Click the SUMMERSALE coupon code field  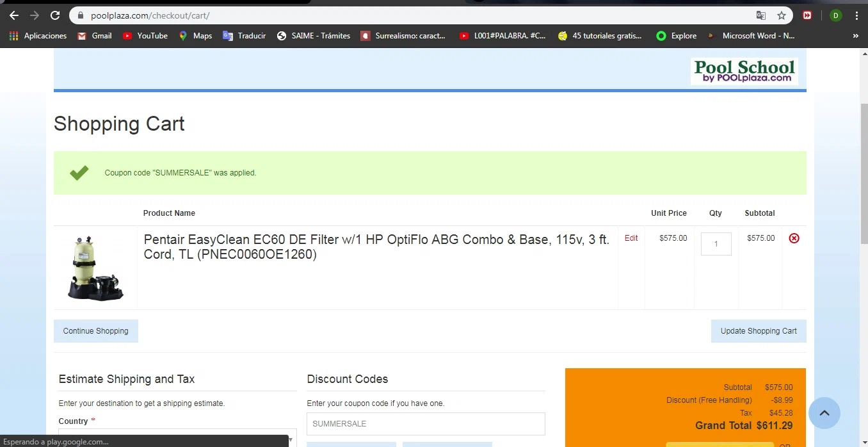426,424
